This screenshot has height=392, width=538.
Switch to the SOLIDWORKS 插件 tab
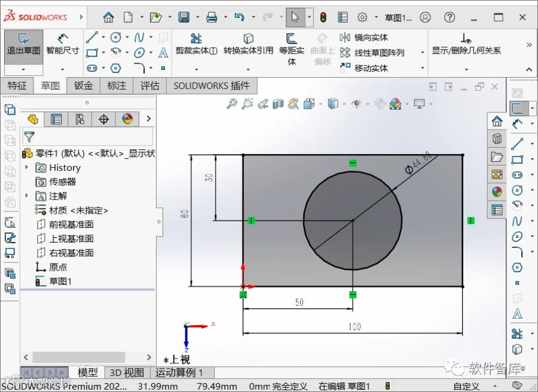click(x=212, y=85)
